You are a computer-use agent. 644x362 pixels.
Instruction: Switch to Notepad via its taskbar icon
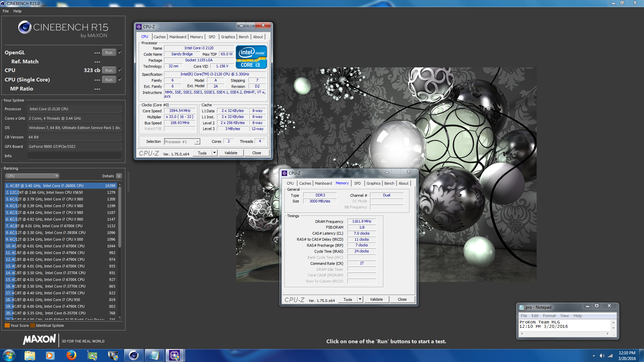click(154, 355)
